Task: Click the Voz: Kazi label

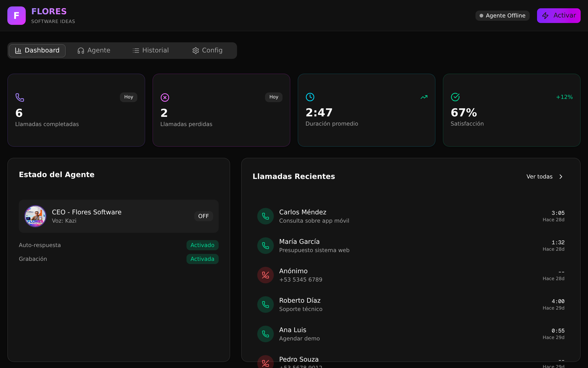Action: point(64,221)
